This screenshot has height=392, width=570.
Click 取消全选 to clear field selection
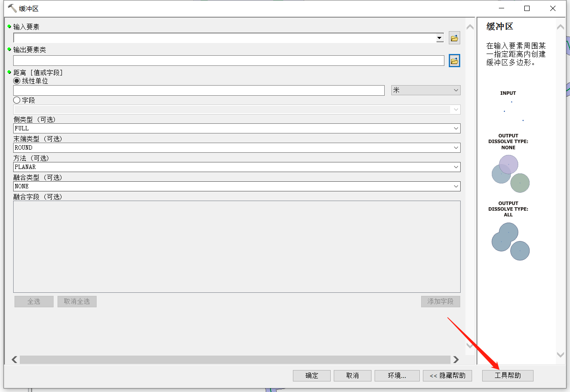point(77,302)
